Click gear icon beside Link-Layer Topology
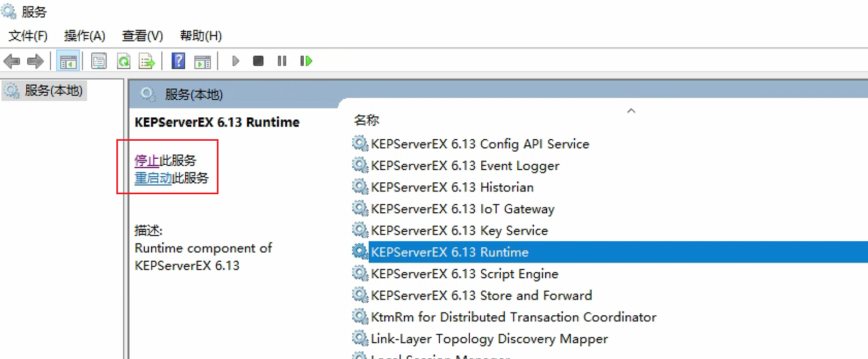The image size is (868, 359). coord(360,338)
